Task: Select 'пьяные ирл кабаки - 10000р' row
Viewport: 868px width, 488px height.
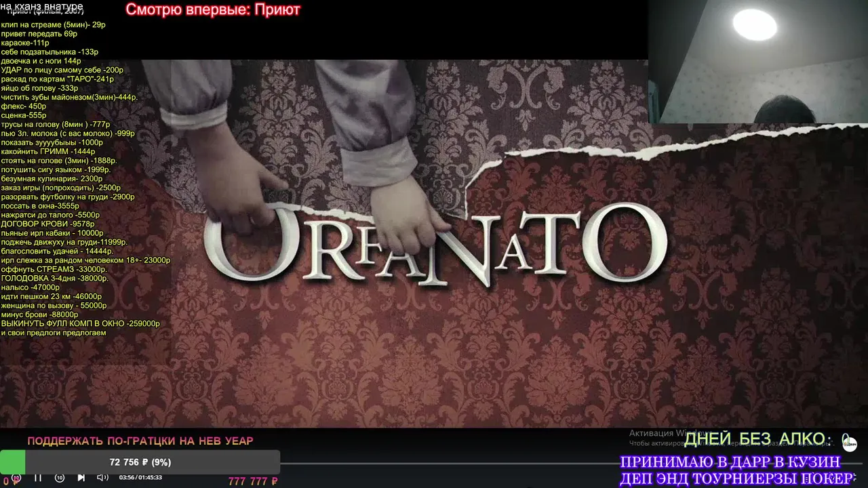Action: [x=52, y=233]
